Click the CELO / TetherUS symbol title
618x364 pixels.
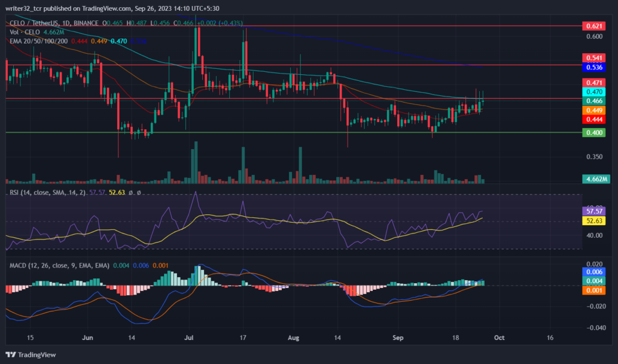(x=54, y=24)
